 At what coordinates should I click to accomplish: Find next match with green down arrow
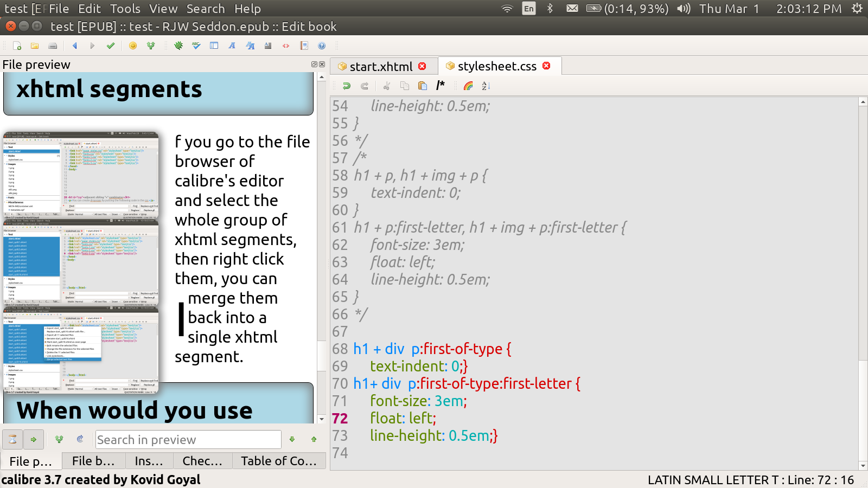[292, 440]
